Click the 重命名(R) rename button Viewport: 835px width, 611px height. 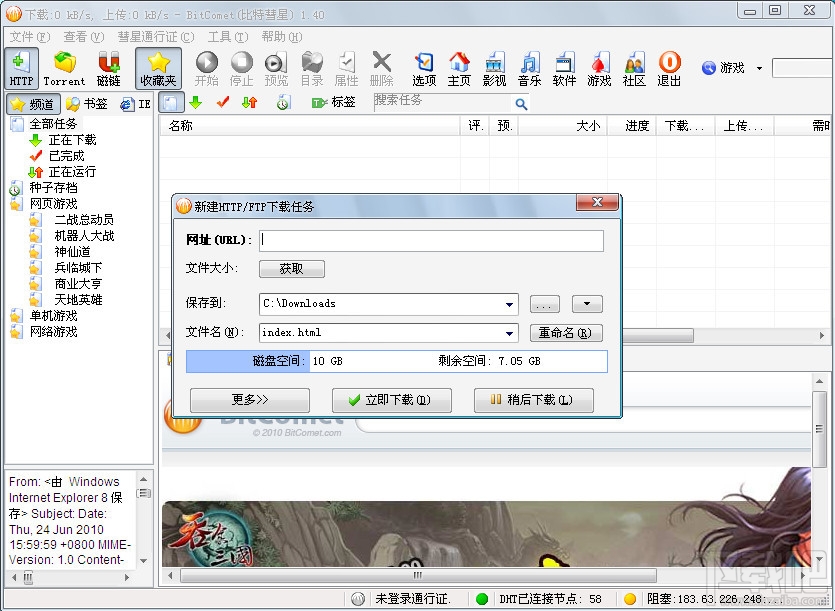coord(566,333)
